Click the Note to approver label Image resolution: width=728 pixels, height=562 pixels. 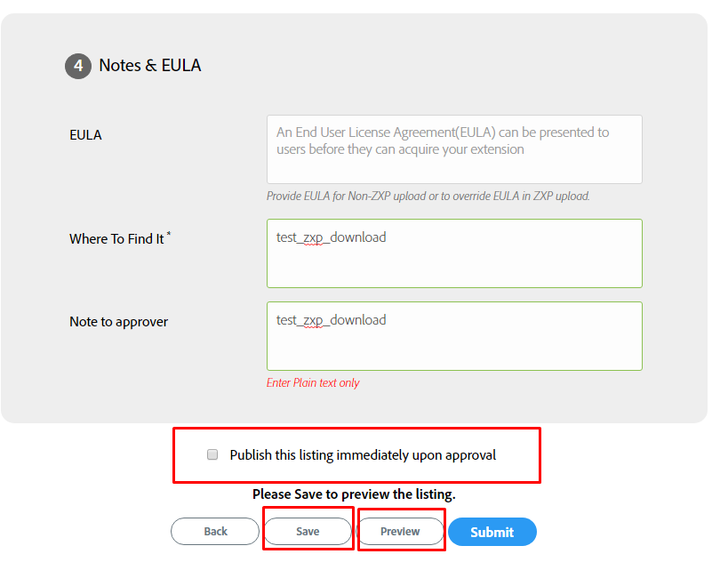pyautogui.click(x=118, y=322)
